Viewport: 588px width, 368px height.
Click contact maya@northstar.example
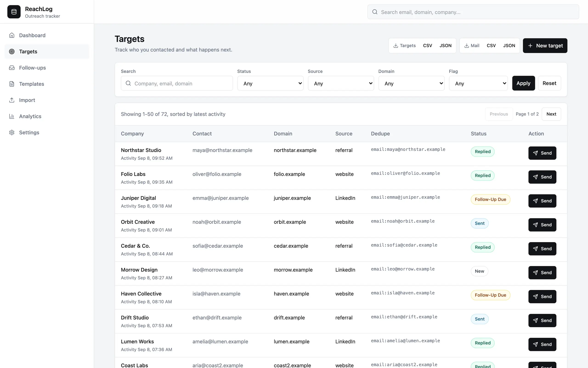click(x=222, y=150)
